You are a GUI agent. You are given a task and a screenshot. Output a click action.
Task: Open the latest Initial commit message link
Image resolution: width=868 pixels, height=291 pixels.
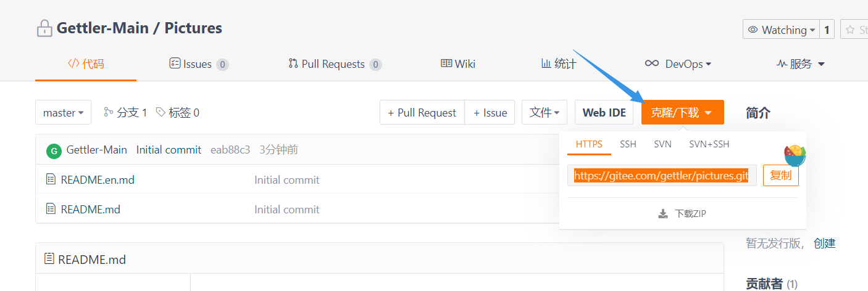[169, 149]
